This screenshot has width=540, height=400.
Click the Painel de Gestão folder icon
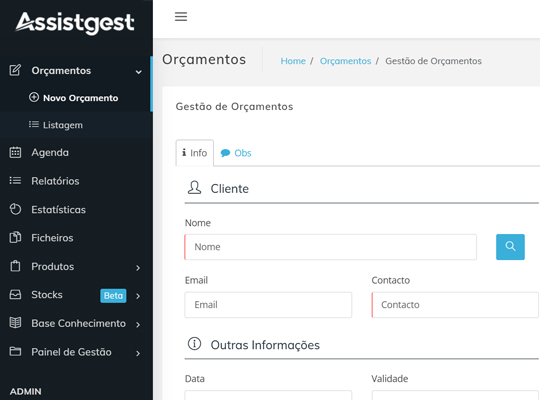click(x=15, y=351)
